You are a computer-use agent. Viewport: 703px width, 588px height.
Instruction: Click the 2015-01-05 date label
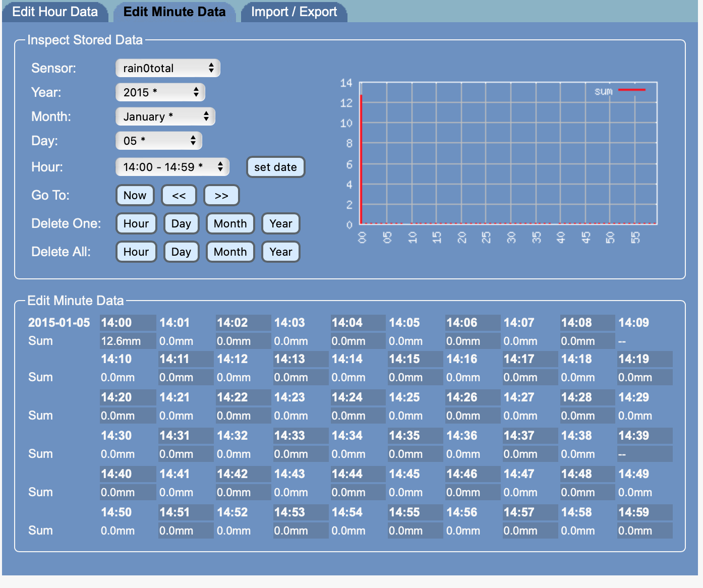[59, 323]
